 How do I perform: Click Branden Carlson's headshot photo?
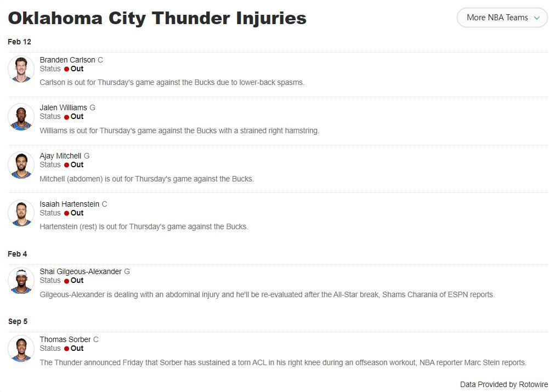pyautogui.click(x=21, y=69)
